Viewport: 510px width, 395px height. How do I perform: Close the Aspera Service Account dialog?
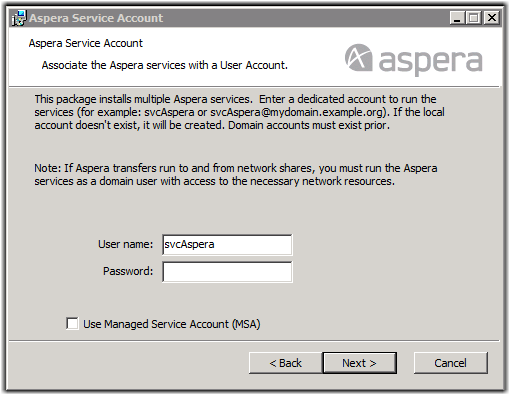point(492,18)
